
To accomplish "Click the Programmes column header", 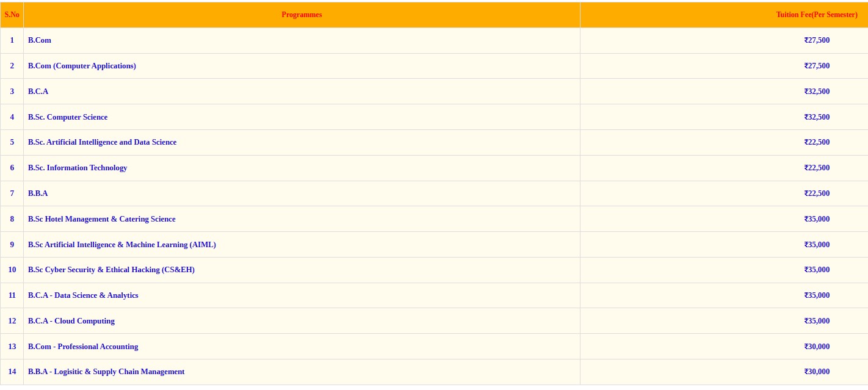I will [x=302, y=15].
